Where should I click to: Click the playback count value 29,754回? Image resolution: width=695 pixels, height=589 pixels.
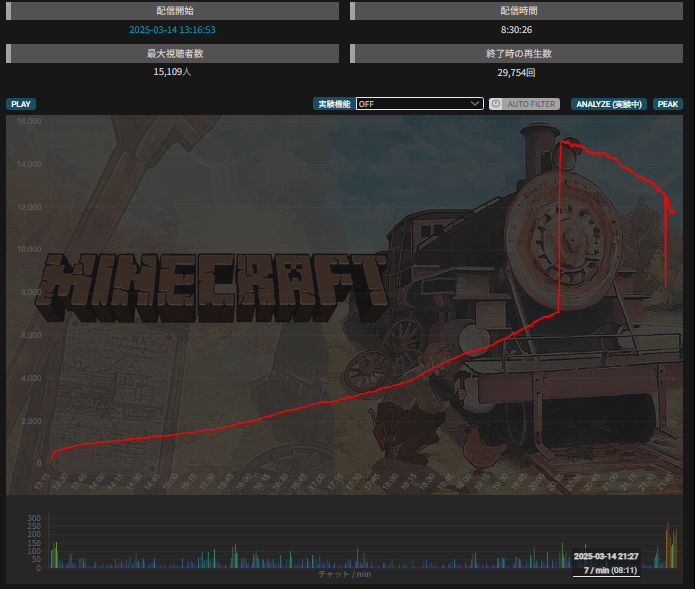click(x=516, y=72)
